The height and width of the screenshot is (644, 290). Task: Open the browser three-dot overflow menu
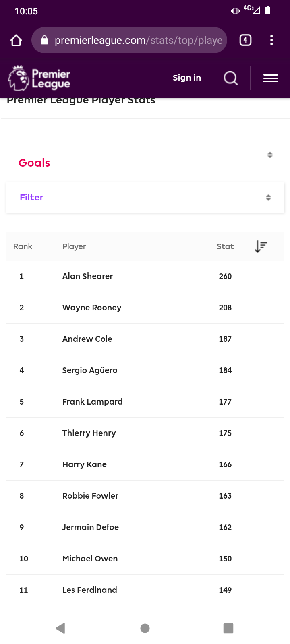(272, 40)
